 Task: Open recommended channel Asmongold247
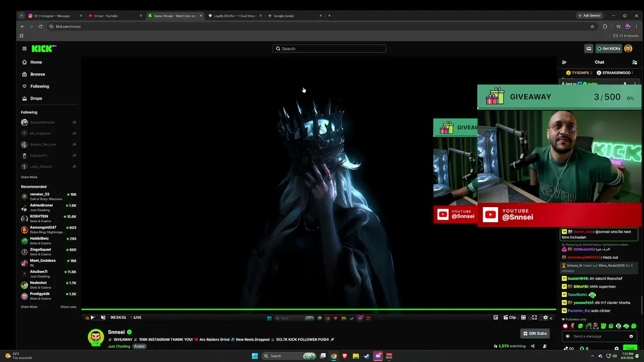49,230
